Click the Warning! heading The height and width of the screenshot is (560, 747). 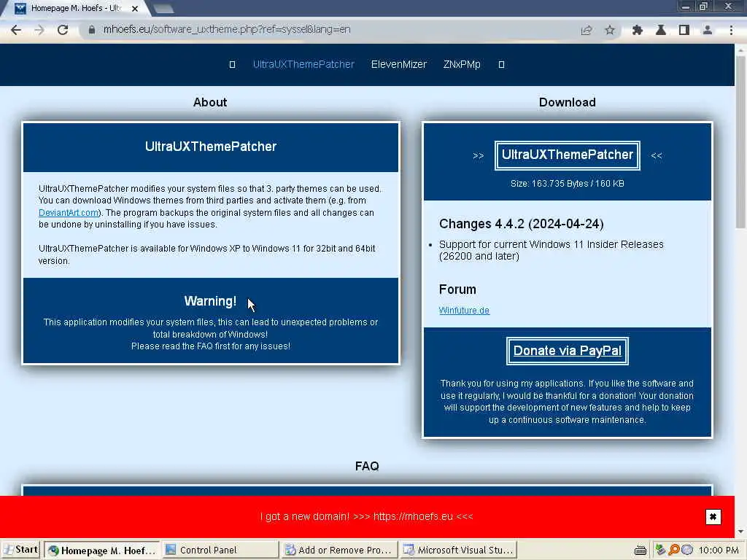[210, 301]
